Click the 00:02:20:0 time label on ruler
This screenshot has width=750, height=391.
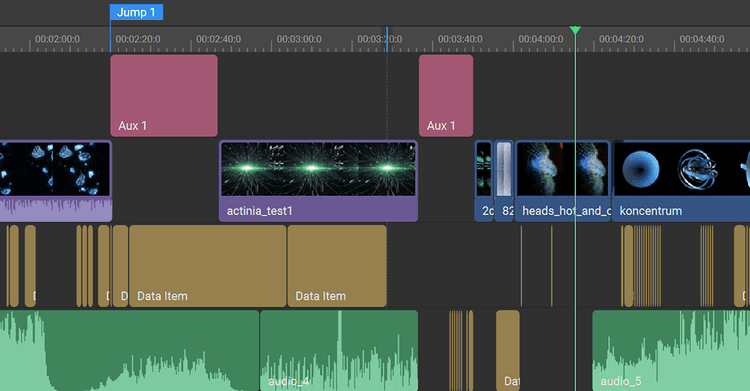pyautogui.click(x=138, y=39)
